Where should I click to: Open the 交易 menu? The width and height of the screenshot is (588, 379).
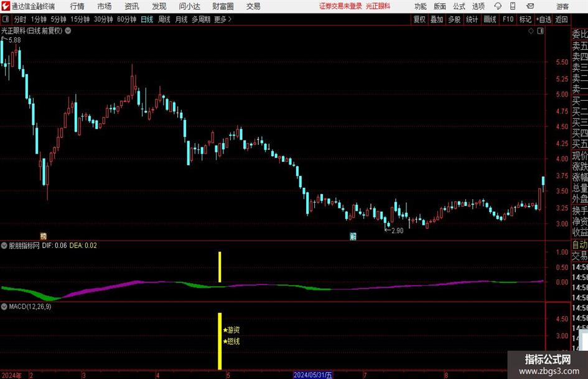pyautogui.click(x=253, y=6)
